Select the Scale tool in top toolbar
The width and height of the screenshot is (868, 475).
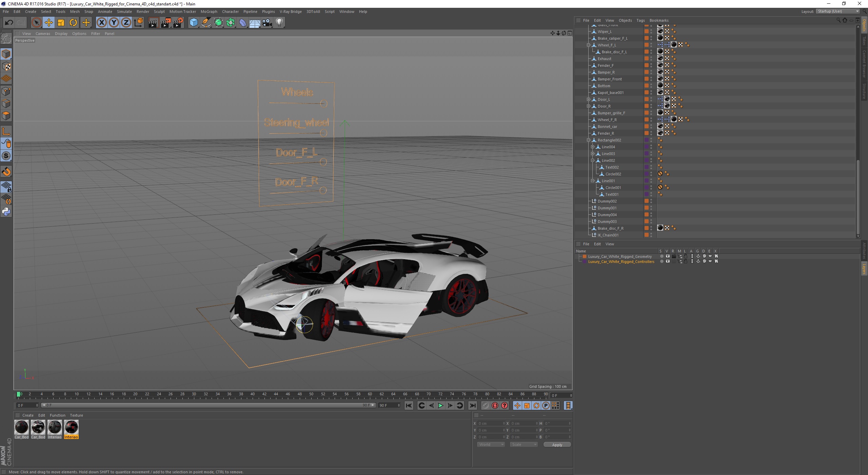click(61, 23)
